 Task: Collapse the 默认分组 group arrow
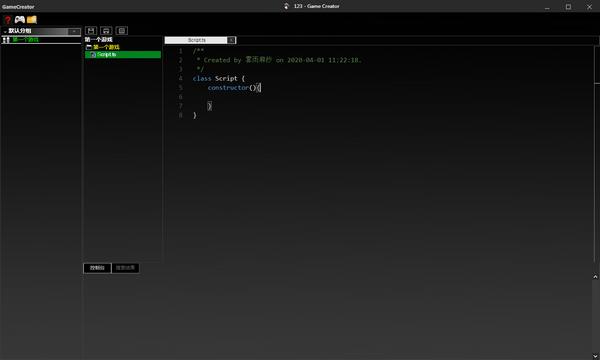pyautogui.click(x=5, y=31)
